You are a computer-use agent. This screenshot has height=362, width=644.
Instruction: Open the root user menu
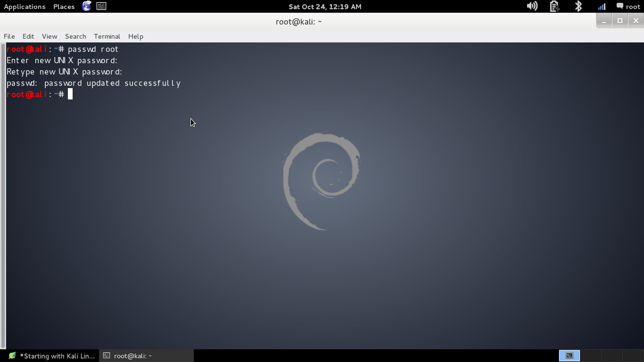(x=628, y=6)
